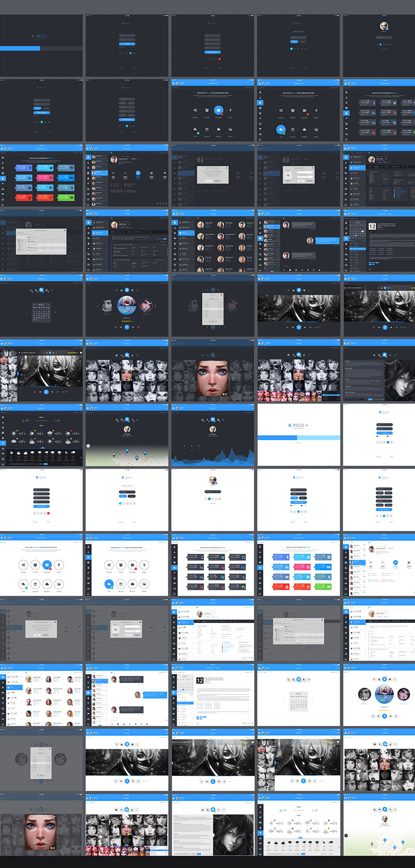Select the +15°c reading on dark weather screen
The image size is (415, 868).
tap(75, 433)
